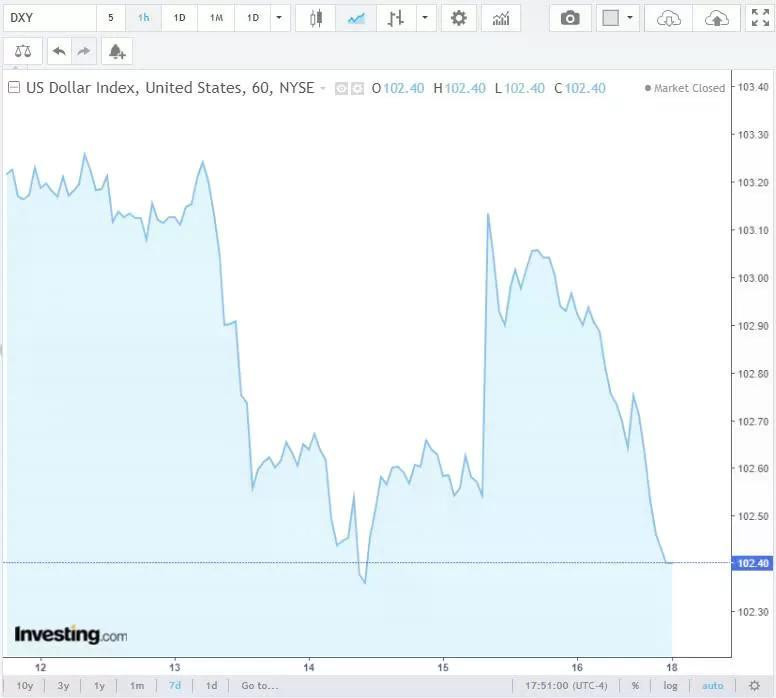776x698 pixels.
Task: Select the 1y time range
Action: (99, 686)
